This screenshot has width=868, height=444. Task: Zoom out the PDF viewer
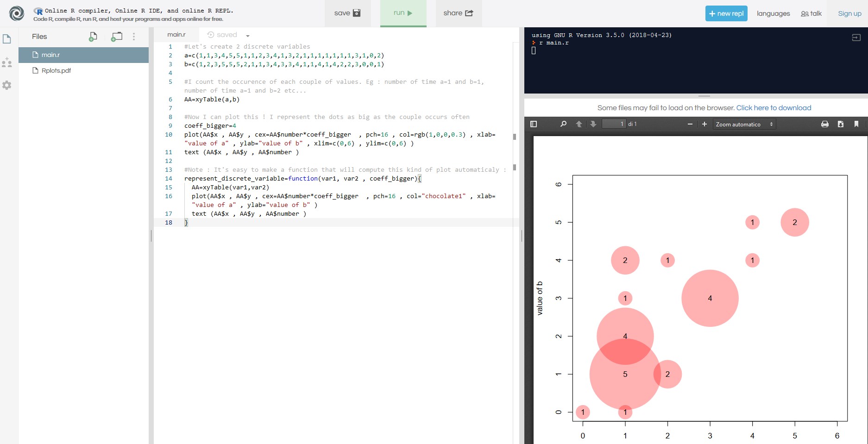(x=690, y=124)
